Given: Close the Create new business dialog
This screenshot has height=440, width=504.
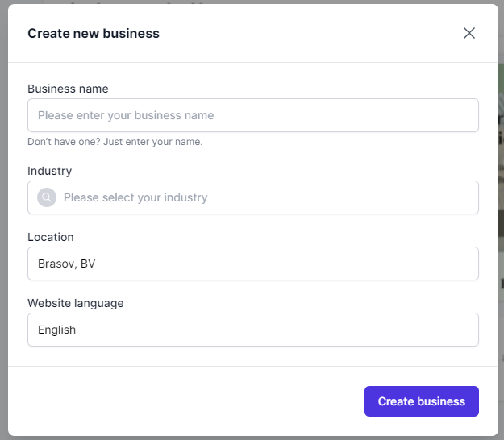Looking at the screenshot, I should click(x=469, y=33).
